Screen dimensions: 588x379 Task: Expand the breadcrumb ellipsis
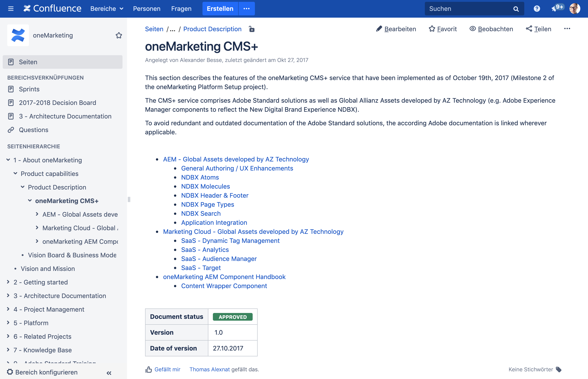tap(173, 29)
